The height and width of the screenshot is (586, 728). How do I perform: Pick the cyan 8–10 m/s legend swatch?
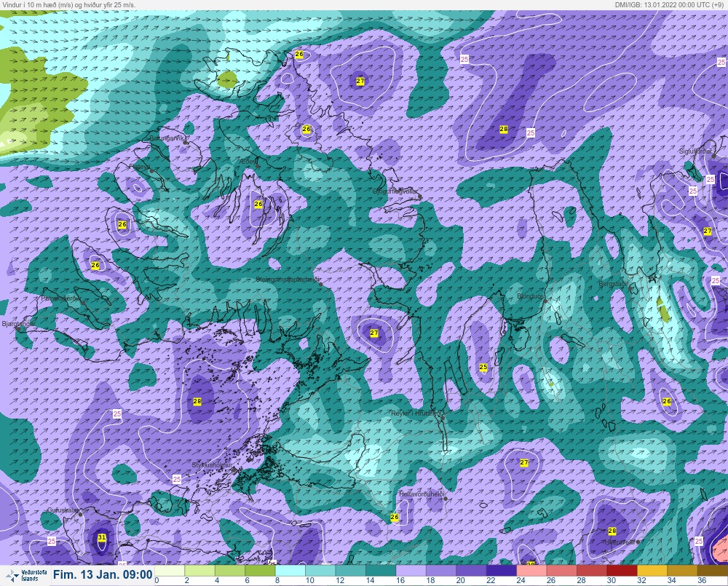[x=290, y=570]
